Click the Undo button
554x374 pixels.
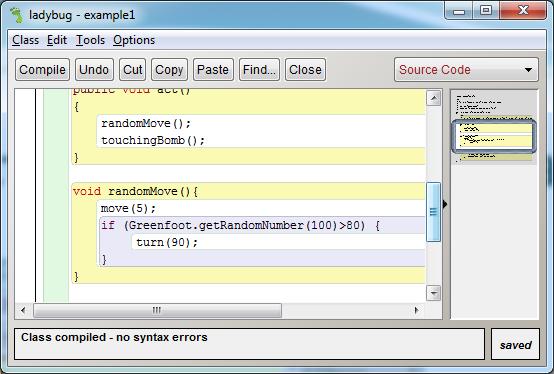tap(94, 70)
